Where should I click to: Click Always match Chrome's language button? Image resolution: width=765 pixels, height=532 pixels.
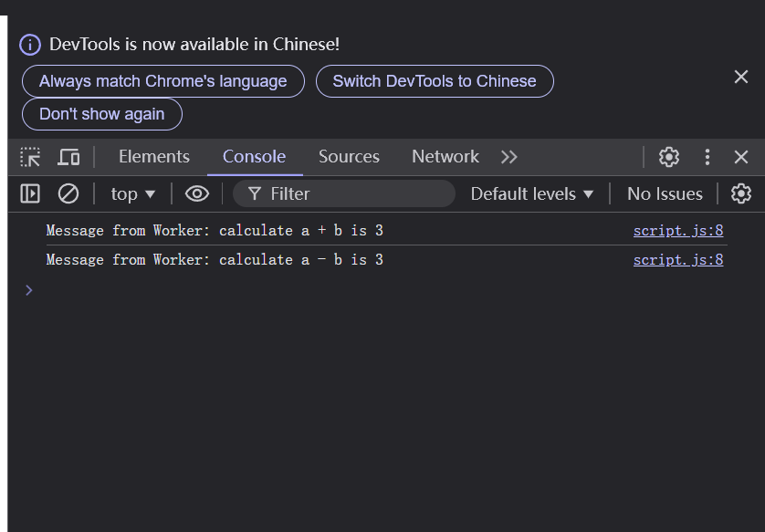163,81
